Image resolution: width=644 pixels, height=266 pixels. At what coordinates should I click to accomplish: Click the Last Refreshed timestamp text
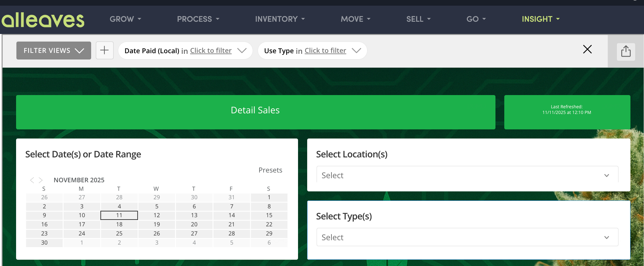click(567, 110)
